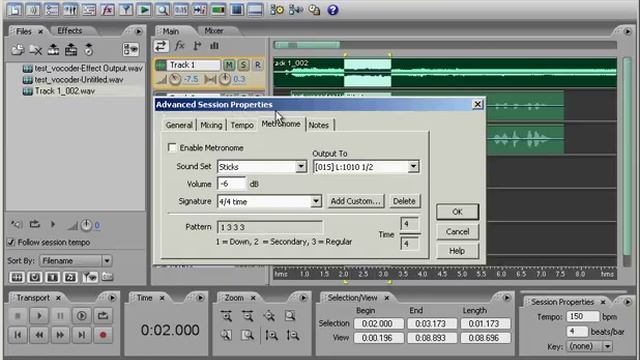Switch to the Mixer tab
640x360 pixels.
[x=213, y=31]
